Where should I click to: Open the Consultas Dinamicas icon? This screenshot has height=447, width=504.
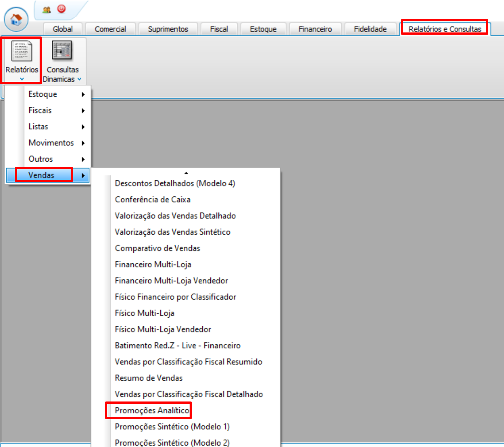[62, 50]
